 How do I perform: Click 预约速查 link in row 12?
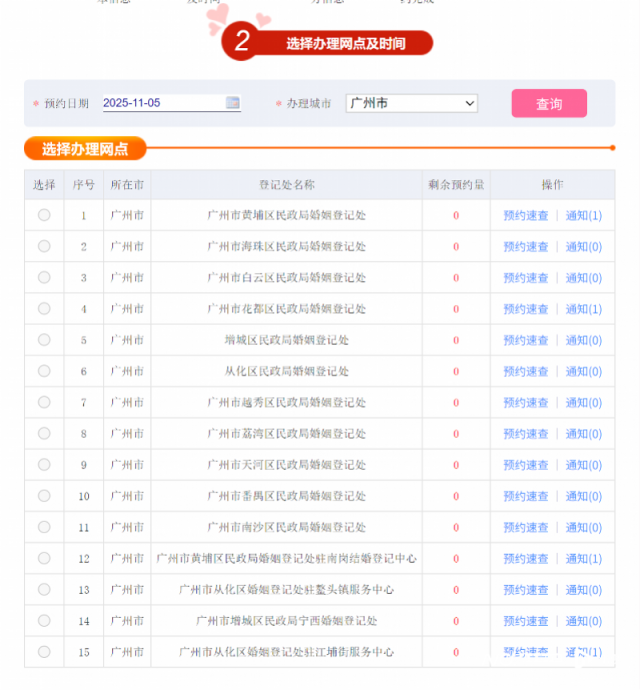(x=526, y=559)
